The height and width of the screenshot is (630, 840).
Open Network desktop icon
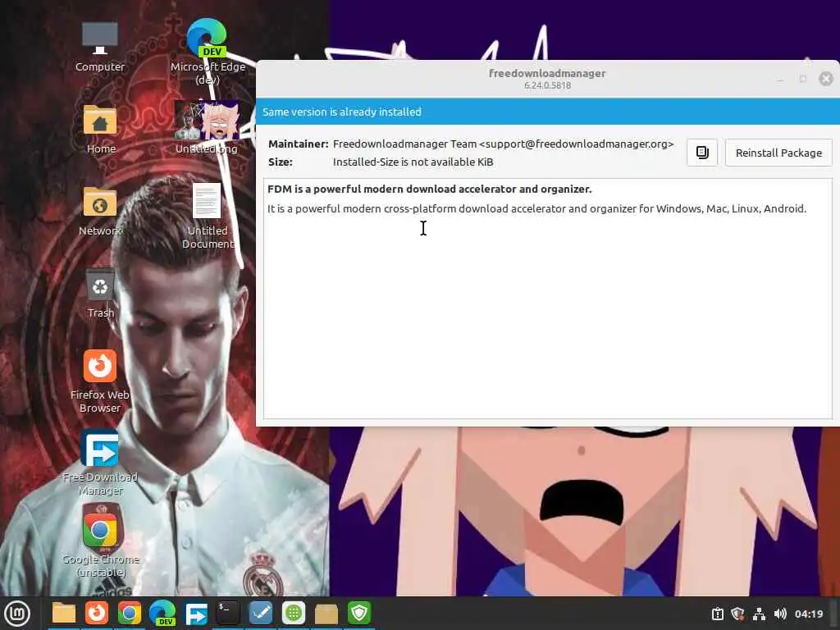(x=100, y=211)
